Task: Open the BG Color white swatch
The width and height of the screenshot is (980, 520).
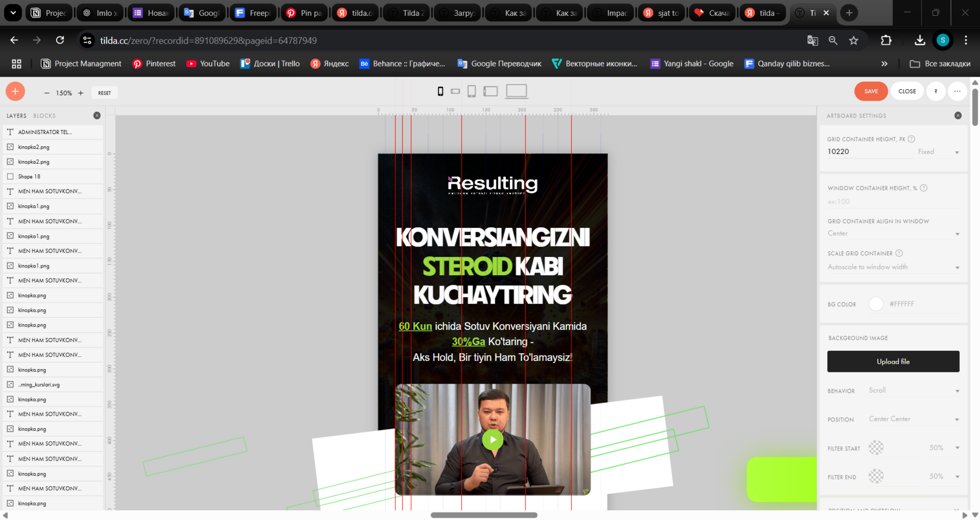Action: 876,304
